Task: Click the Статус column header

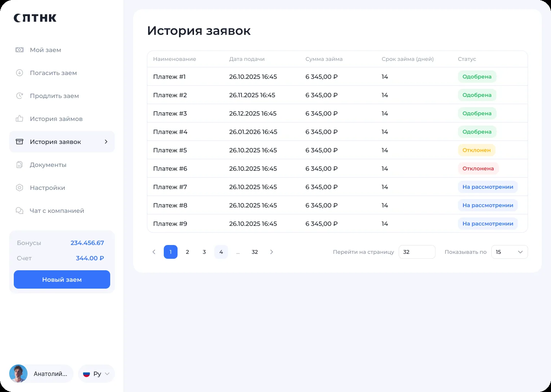Action: click(x=467, y=59)
